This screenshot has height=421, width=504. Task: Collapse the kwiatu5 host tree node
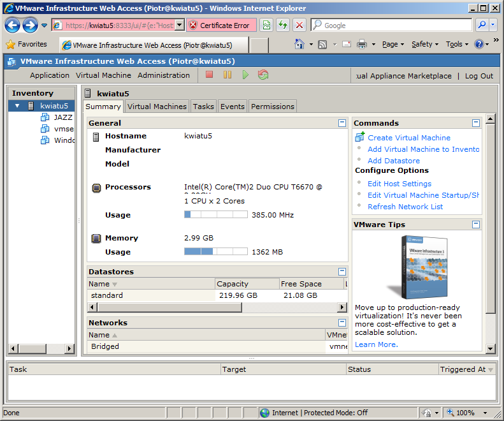click(17, 106)
